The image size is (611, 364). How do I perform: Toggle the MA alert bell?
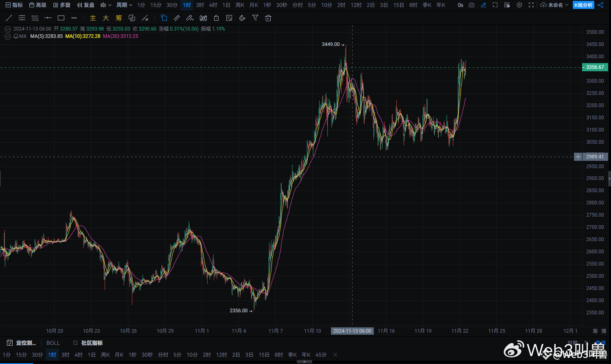[x=16, y=36]
